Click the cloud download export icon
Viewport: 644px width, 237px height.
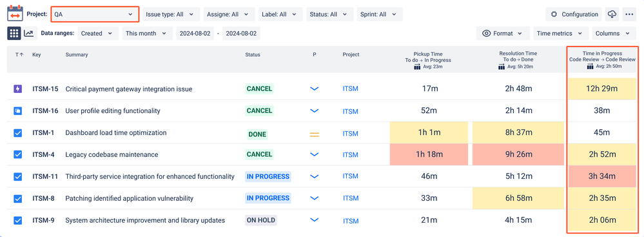click(612, 14)
